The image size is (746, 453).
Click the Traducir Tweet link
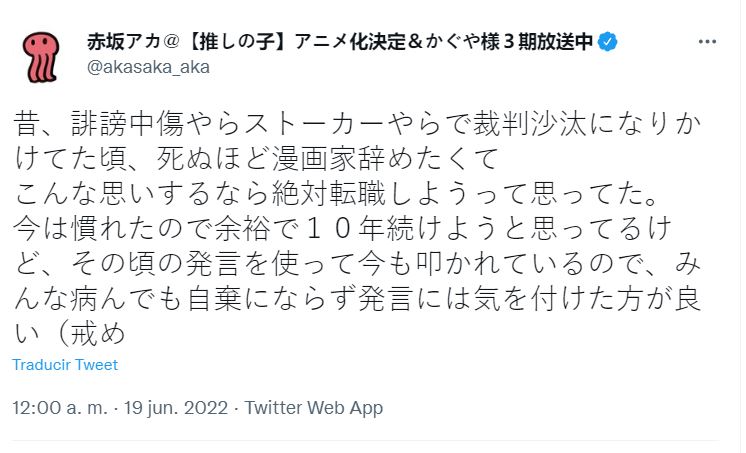click(66, 364)
